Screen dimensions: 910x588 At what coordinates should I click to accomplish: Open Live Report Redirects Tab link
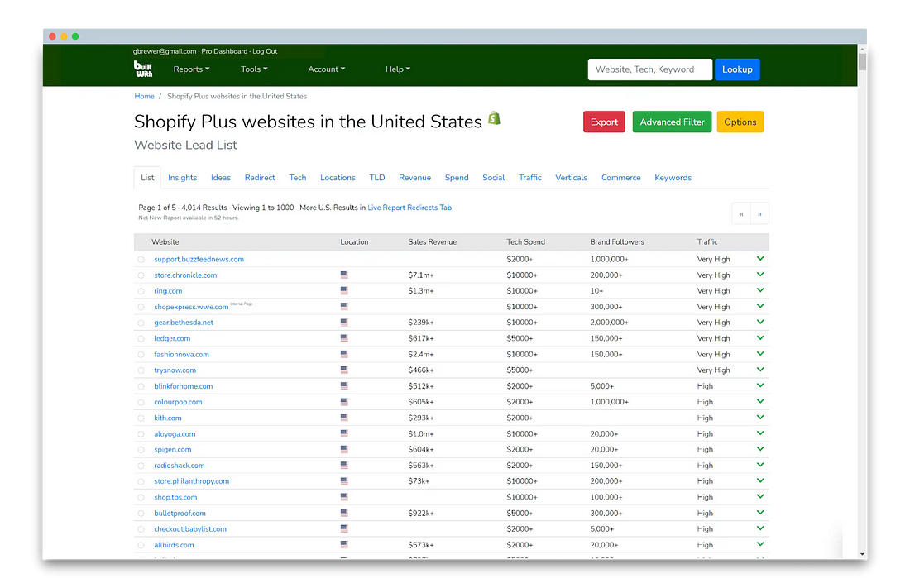[x=409, y=208]
